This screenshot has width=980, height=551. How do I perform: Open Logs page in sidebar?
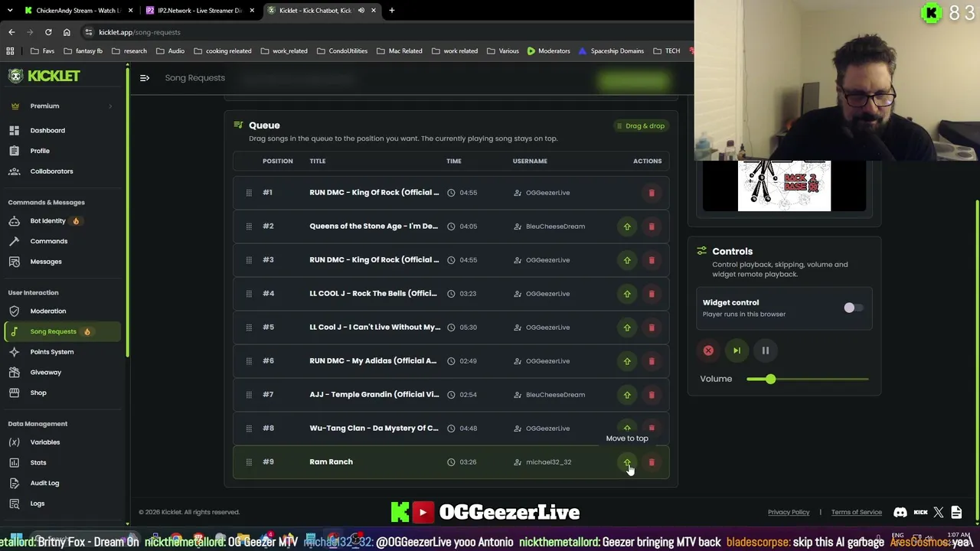coord(61,504)
